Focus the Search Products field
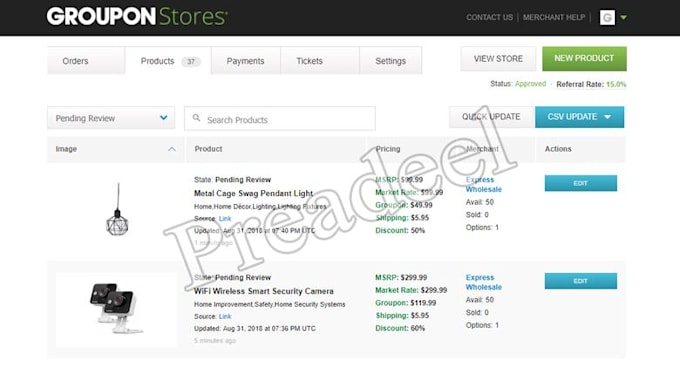Image resolution: width=680 pixels, height=367 pixels. point(280,118)
